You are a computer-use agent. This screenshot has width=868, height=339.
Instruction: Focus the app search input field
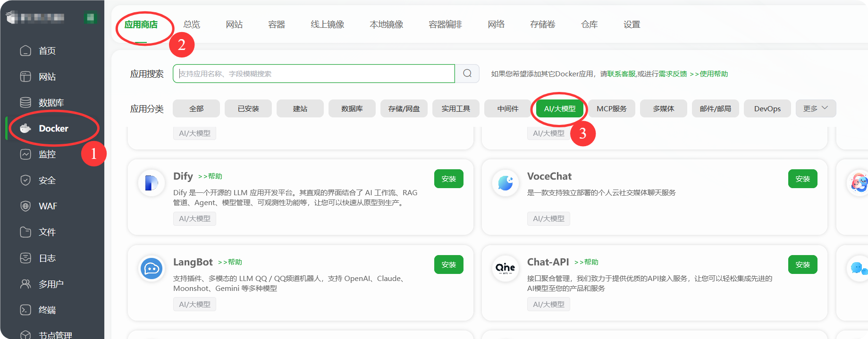tap(314, 74)
